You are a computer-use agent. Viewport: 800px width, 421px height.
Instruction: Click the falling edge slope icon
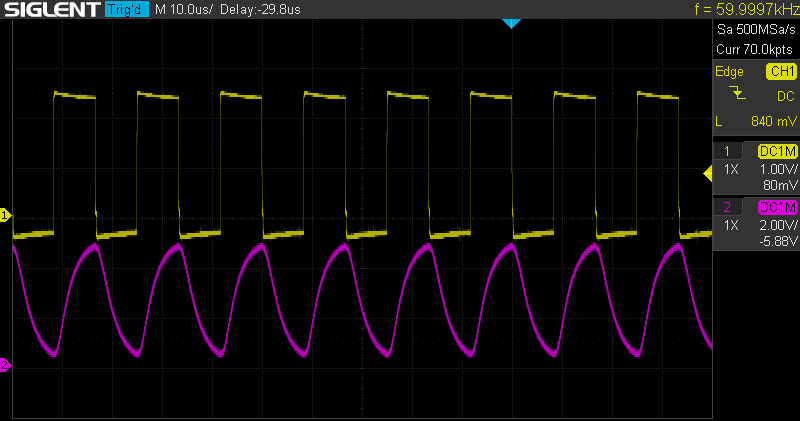point(737,93)
